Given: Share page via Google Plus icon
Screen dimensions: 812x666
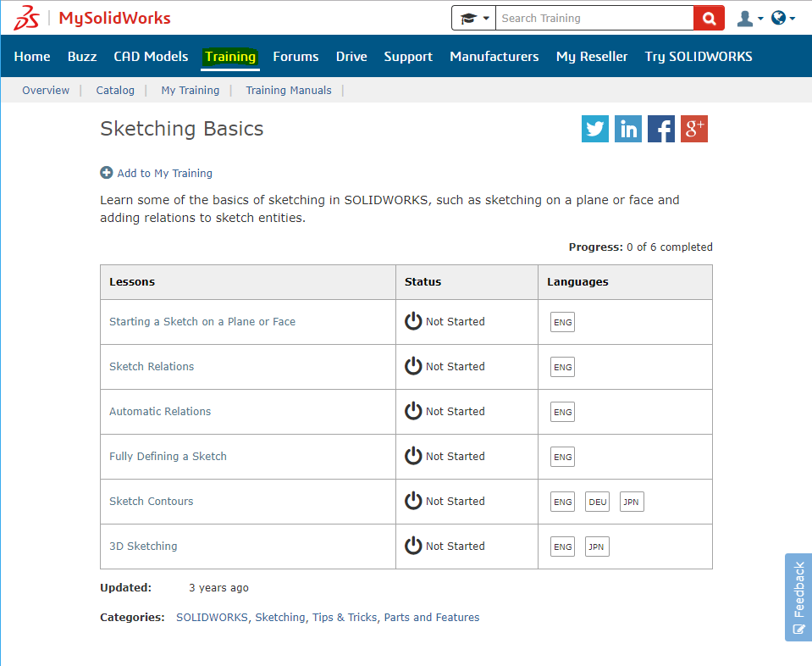Looking at the screenshot, I should click(694, 129).
